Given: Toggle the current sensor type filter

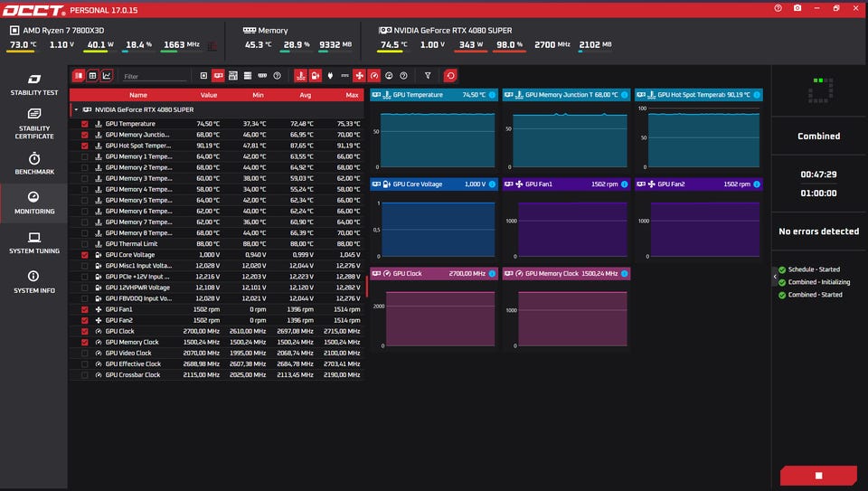Looking at the screenshot, I should (344, 76).
